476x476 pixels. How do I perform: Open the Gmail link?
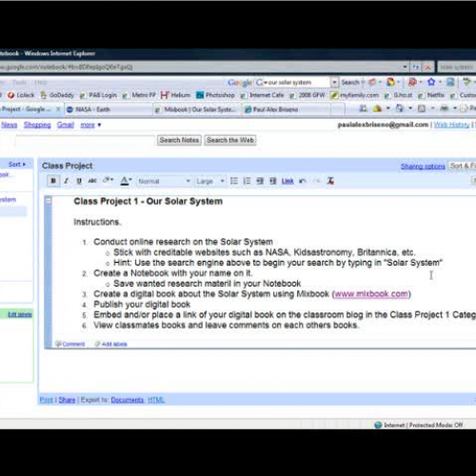pyautogui.click(x=66, y=125)
